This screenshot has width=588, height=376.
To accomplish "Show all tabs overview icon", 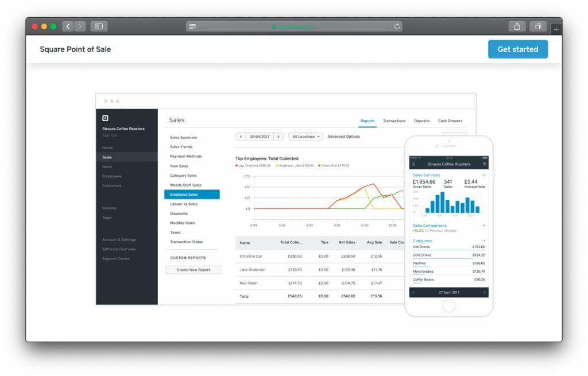I will (x=538, y=26).
